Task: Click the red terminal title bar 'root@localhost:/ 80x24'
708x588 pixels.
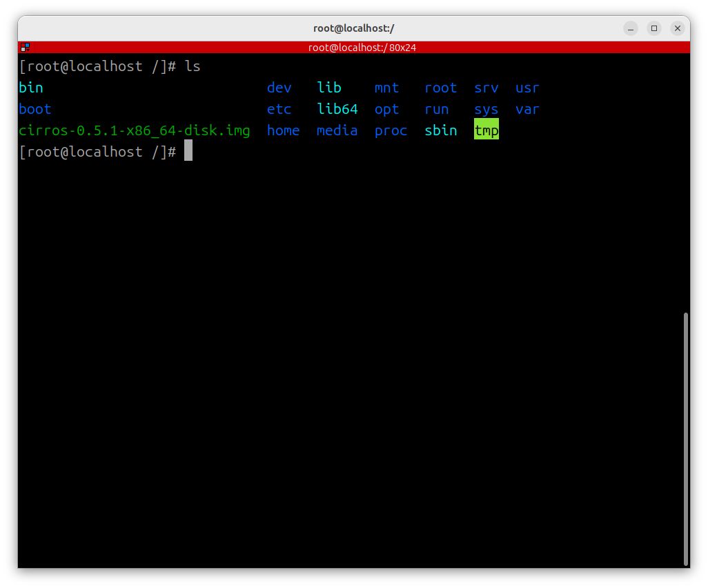Action: 353,48
